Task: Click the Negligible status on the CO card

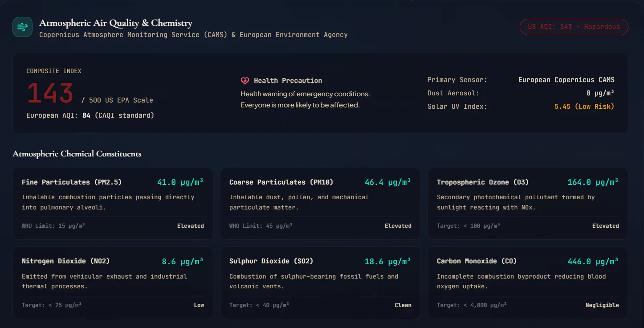Action: [x=602, y=305]
